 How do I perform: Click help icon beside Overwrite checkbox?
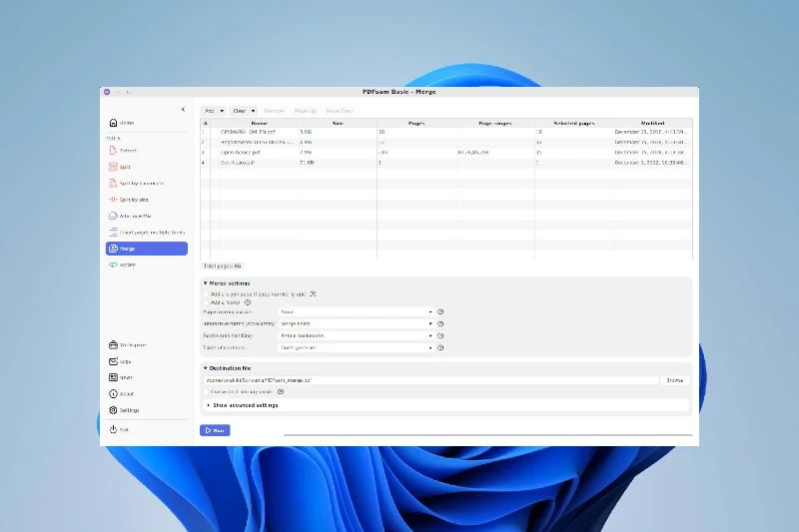point(281,392)
